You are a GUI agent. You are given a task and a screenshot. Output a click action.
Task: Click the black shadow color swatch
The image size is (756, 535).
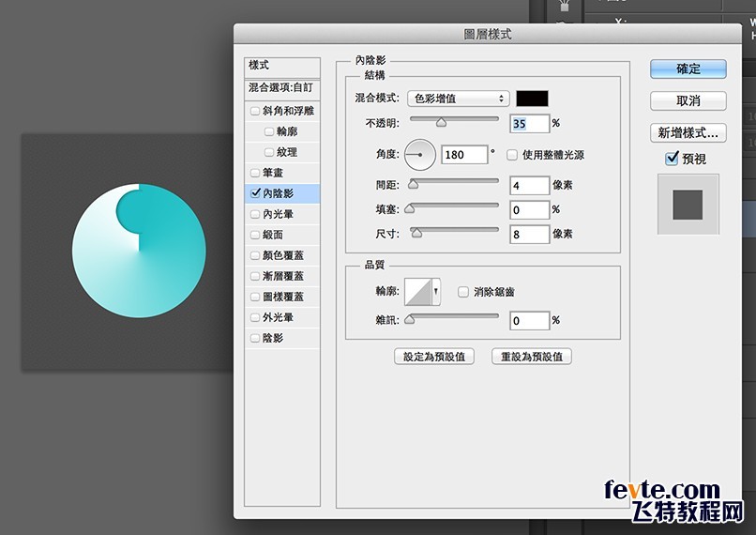(532, 99)
